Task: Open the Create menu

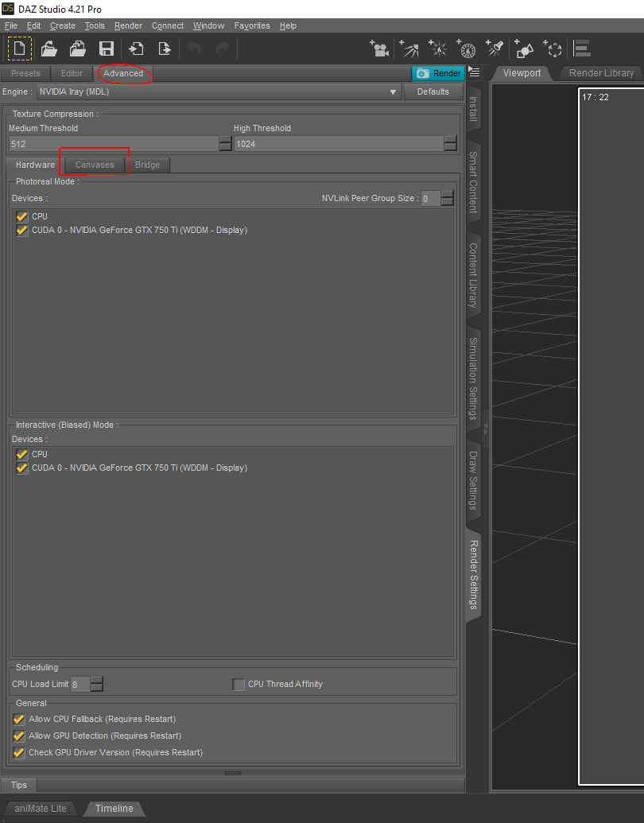Action: (63, 25)
